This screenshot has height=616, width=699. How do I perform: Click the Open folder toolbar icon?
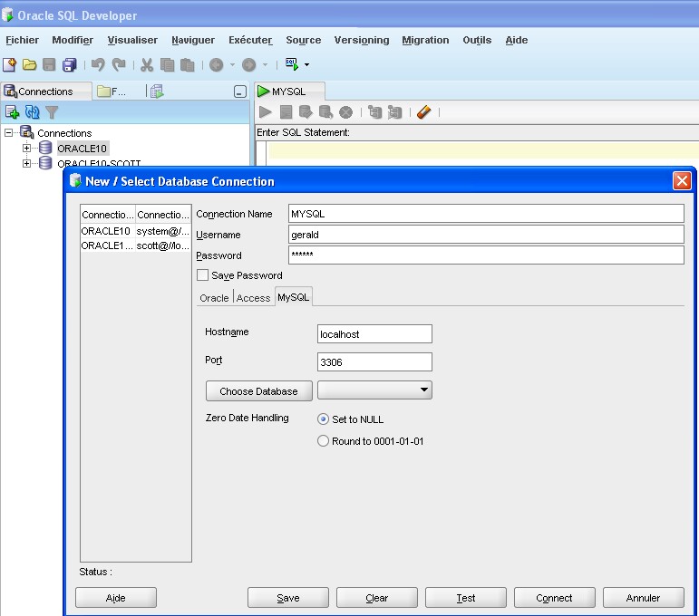pos(29,64)
